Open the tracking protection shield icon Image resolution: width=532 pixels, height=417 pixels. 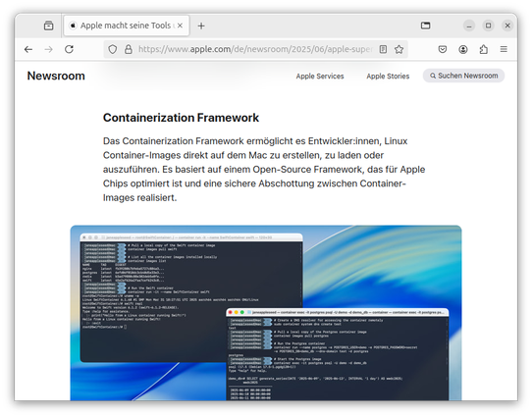click(113, 49)
